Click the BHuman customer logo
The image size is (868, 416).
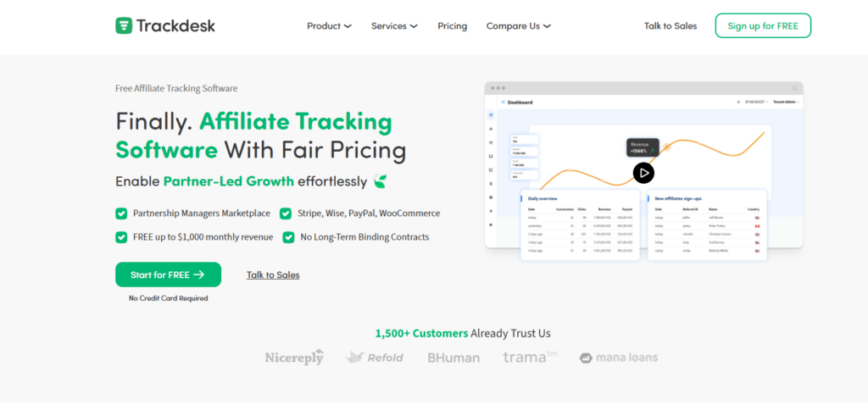tap(453, 358)
